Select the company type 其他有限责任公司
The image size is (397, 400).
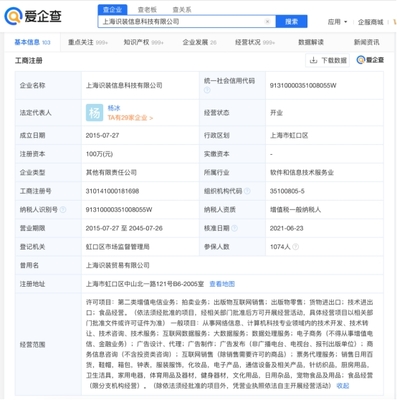click(111, 172)
